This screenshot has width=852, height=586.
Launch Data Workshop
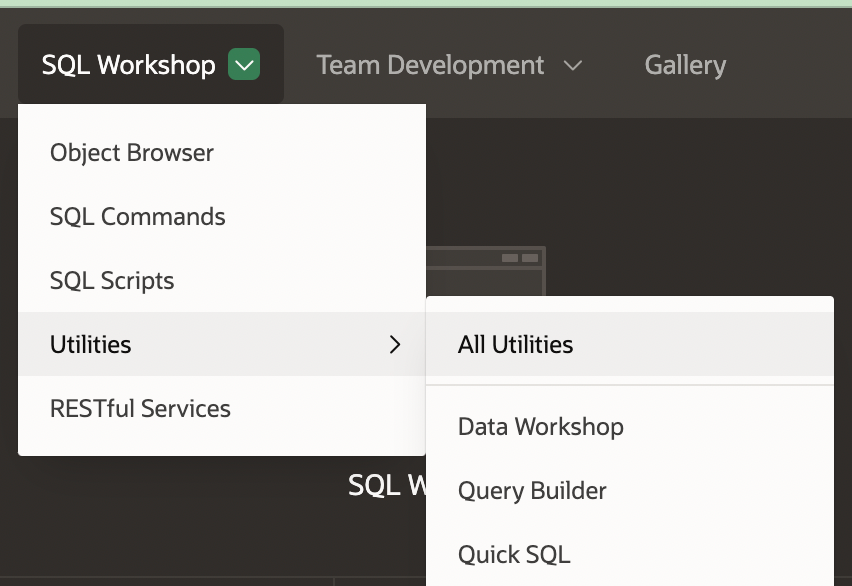pos(540,426)
